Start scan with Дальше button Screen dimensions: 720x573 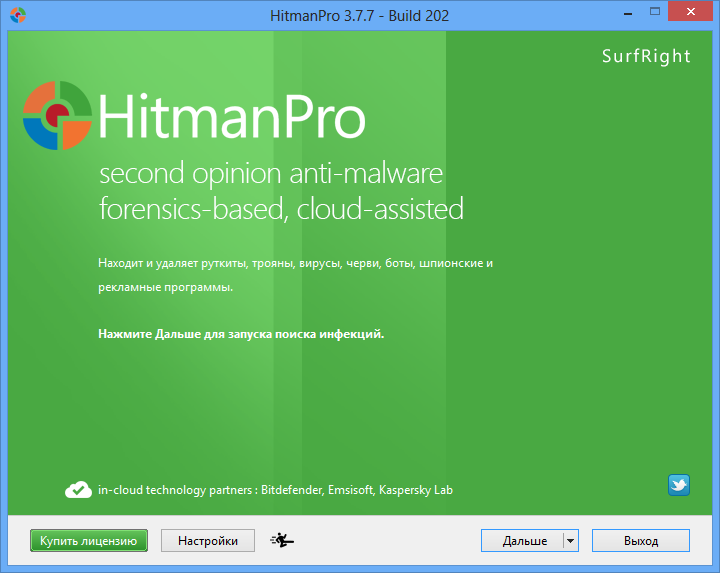[x=523, y=540]
